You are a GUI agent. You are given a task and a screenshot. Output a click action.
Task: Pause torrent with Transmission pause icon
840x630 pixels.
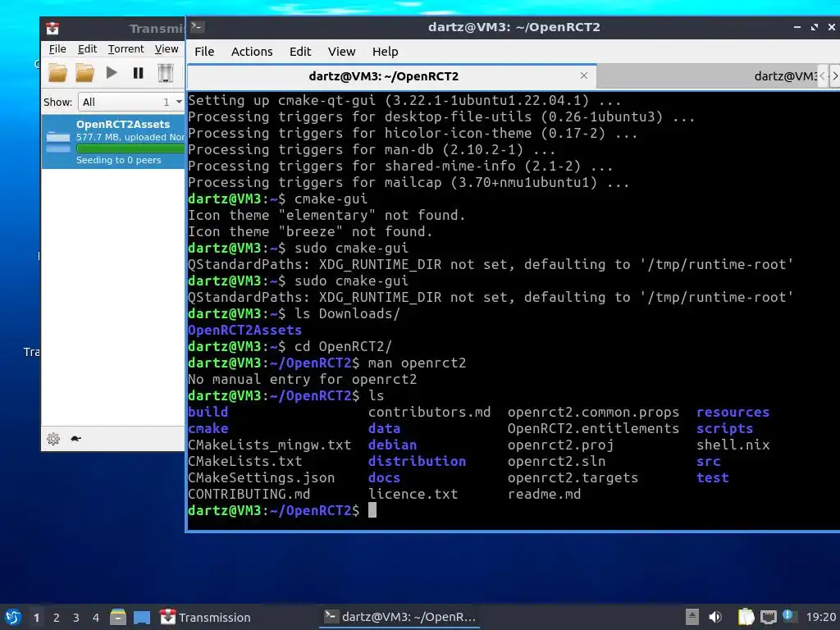pyautogui.click(x=138, y=72)
